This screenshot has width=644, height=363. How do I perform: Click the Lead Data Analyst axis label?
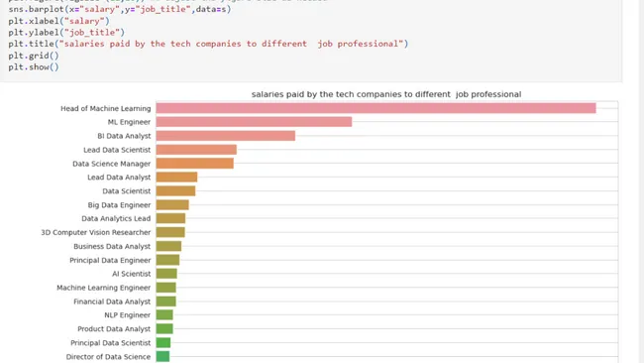pos(119,178)
